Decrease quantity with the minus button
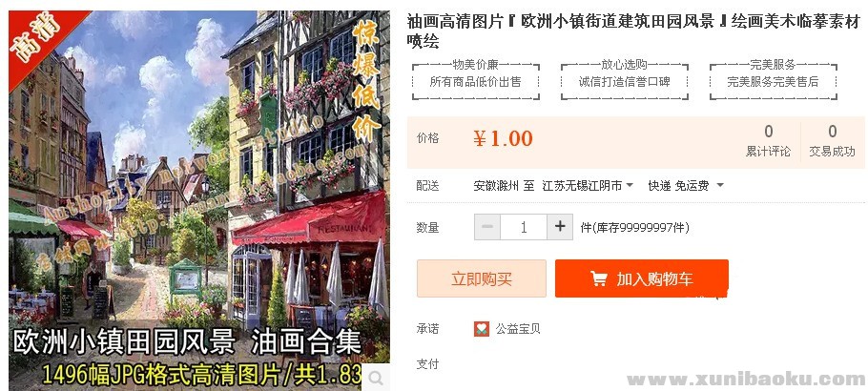 coord(487,227)
